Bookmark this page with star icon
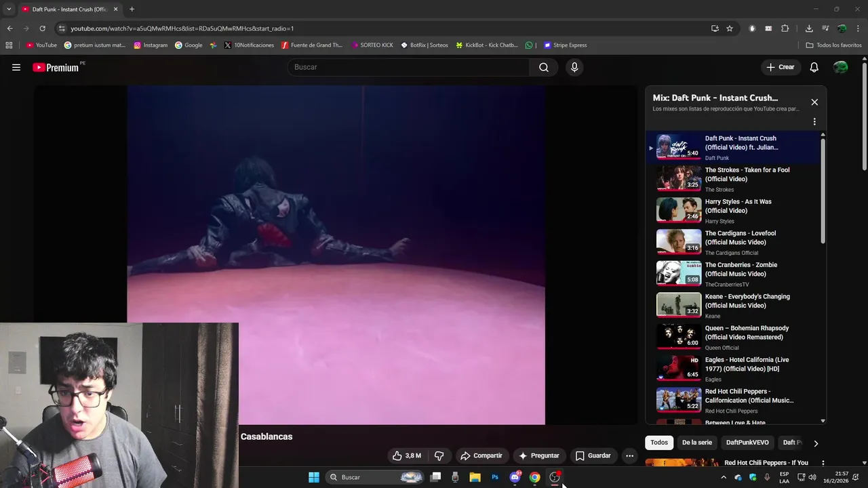Image resolution: width=868 pixels, height=488 pixels. (x=730, y=28)
